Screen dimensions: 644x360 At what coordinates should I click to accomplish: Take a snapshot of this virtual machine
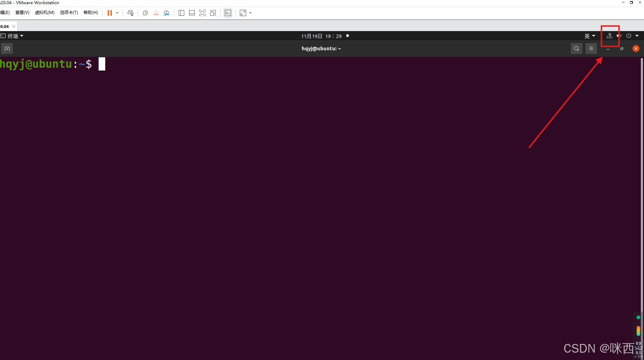coord(145,13)
